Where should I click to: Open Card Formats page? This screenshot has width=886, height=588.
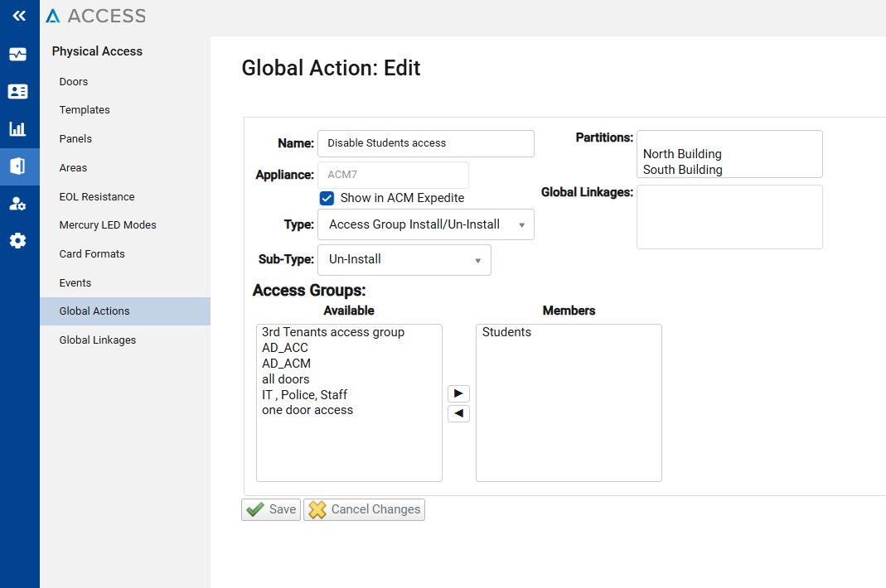pyautogui.click(x=92, y=254)
